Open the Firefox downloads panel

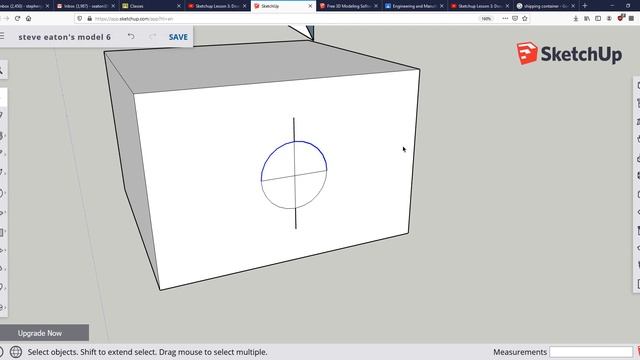pos(576,18)
